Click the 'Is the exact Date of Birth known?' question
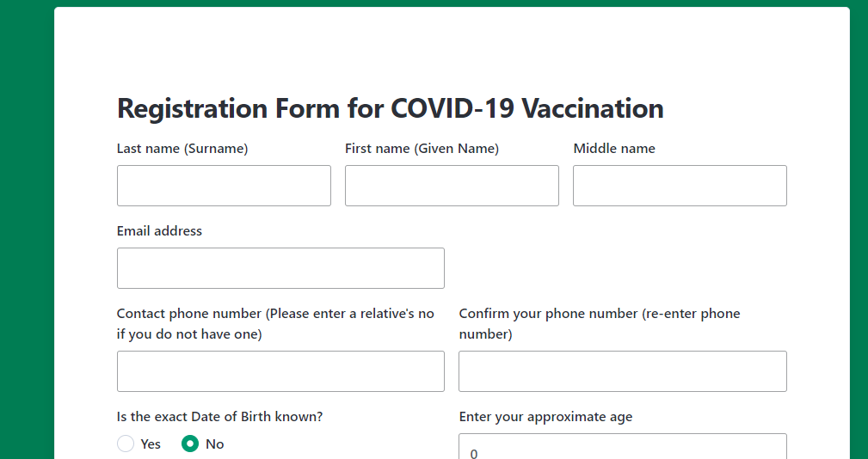 [x=219, y=417]
